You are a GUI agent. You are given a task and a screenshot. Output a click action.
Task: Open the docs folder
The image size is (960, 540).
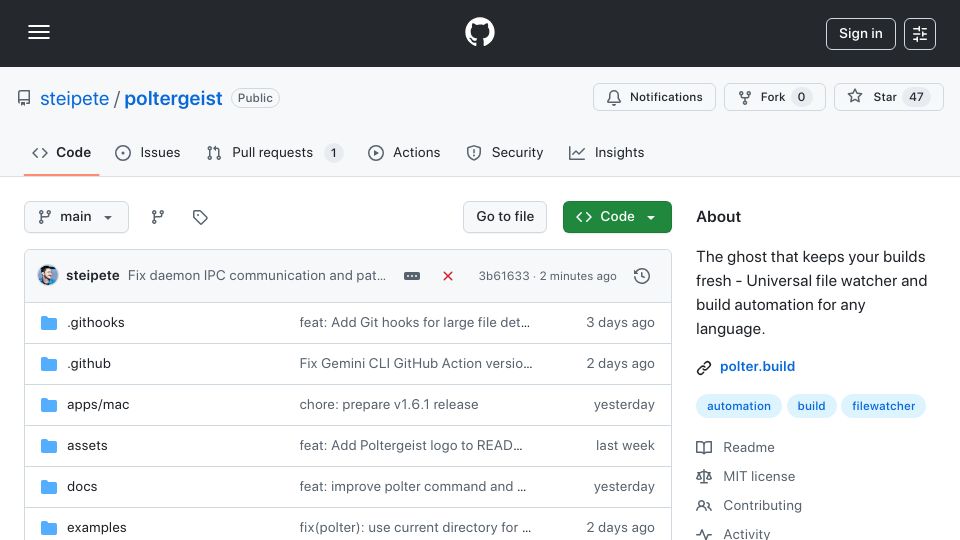pyautogui.click(x=82, y=487)
